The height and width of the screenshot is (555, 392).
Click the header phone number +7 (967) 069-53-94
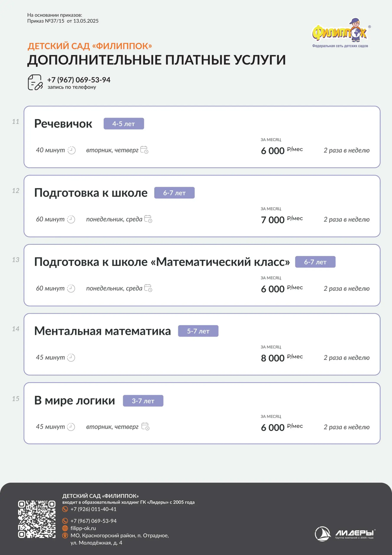pyautogui.click(x=79, y=80)
